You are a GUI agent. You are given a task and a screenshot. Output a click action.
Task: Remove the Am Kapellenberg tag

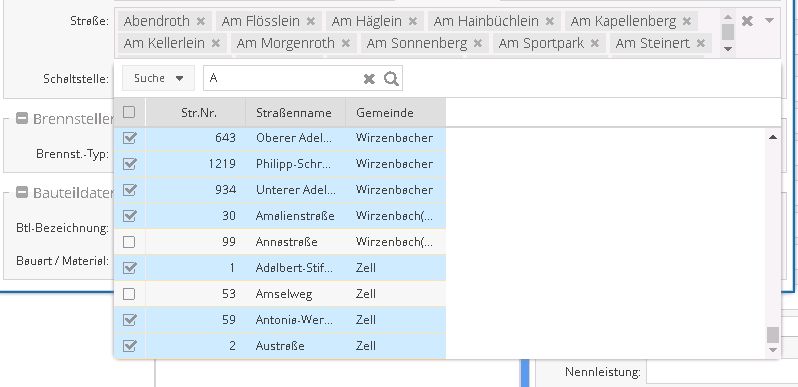(x=687, y=21)
